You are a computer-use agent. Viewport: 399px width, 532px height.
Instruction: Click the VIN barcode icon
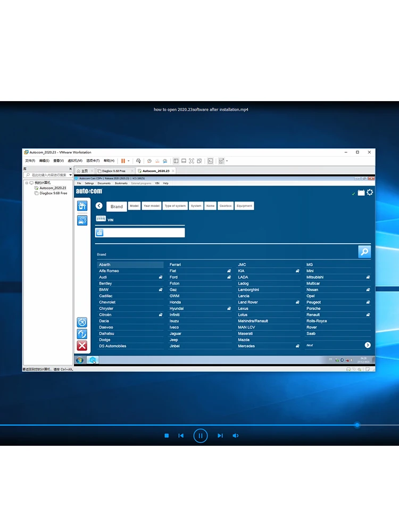101,219
